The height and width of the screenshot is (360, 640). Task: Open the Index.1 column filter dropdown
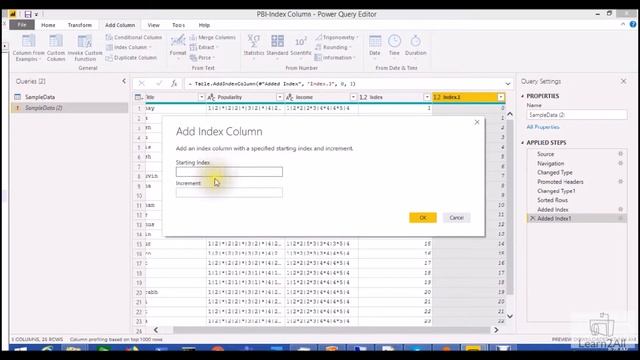501,97
